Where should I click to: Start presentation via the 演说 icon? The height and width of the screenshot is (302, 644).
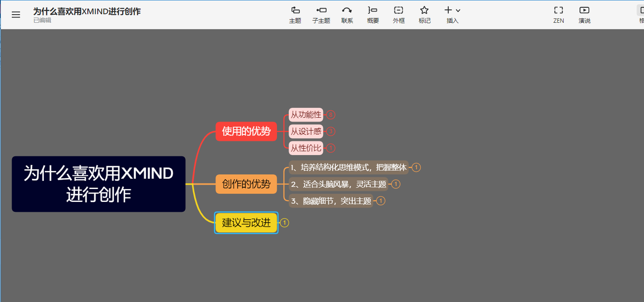coord(584,14)
